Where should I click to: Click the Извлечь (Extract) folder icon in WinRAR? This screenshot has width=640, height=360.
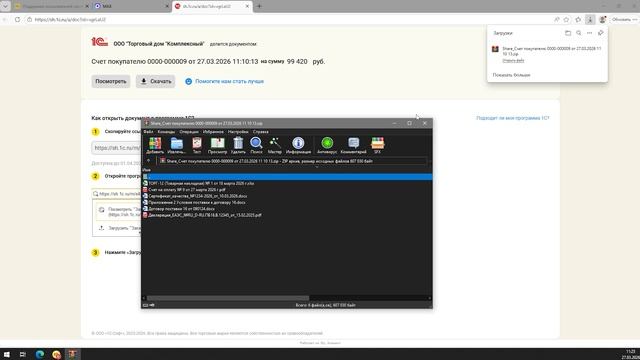tap(176, 145)
